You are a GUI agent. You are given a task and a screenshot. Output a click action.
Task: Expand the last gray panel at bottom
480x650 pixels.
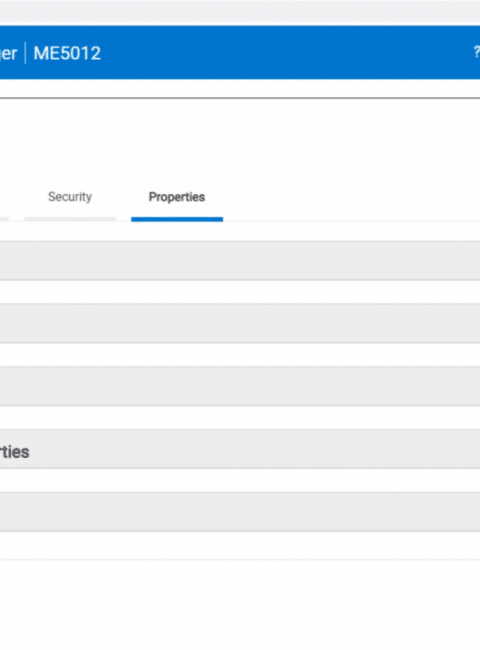(x=240, y=512)
